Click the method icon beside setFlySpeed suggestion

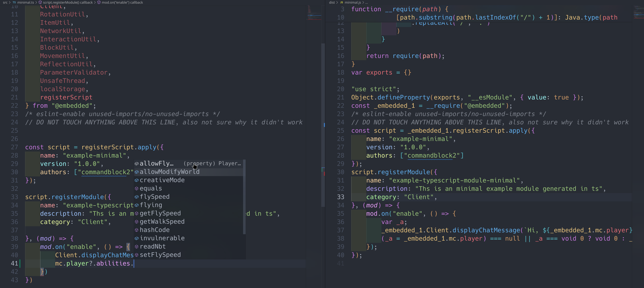click(136, 255)
